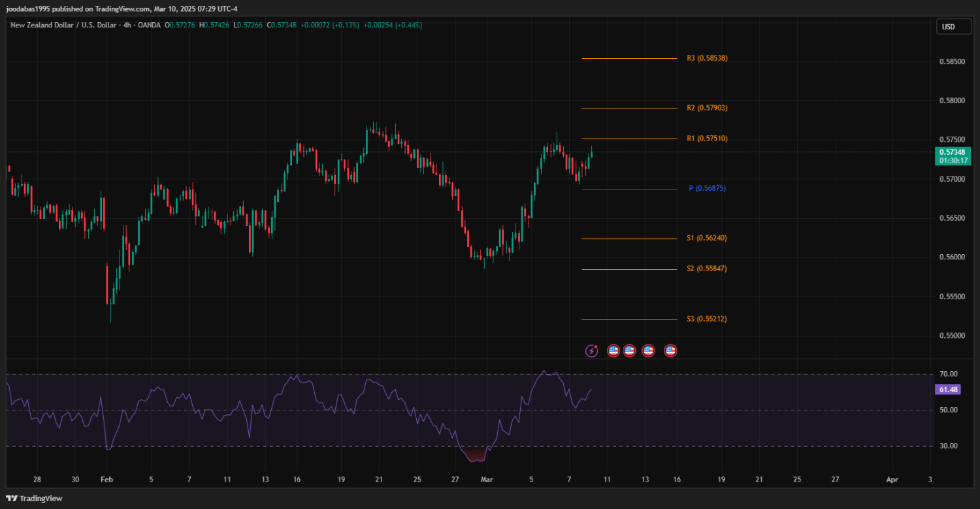Select the S2 (0.55847) support label

706,269
